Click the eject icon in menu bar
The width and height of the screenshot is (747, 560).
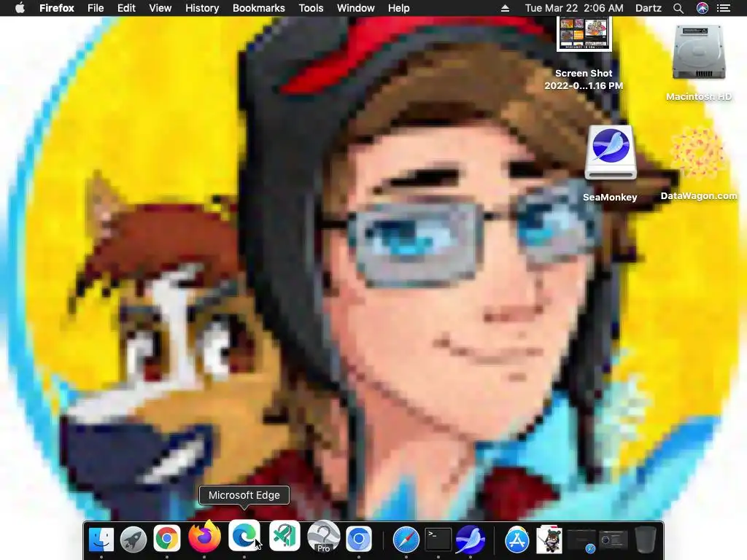(x=505, y=8)
